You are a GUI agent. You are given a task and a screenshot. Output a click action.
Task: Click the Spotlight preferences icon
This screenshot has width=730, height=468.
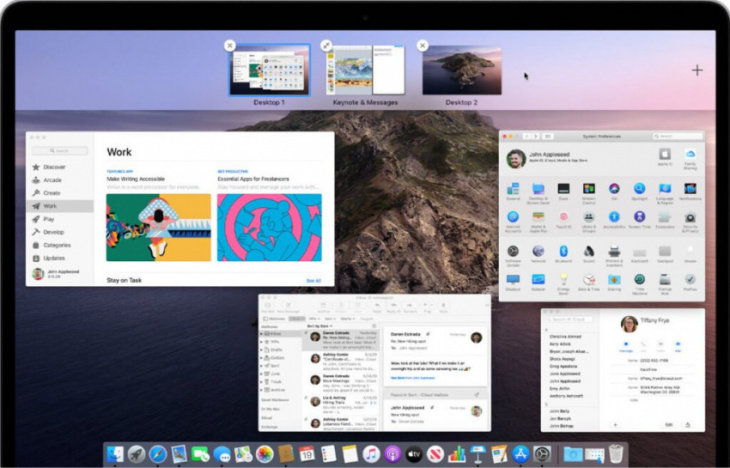tap(640, 189)
